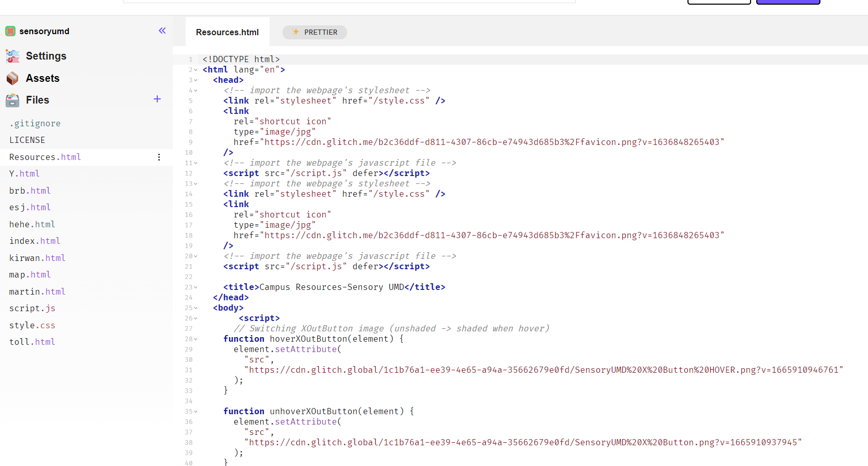Open esj.html file
Viewport: 868px width, 466px height.
pos(29,207)
